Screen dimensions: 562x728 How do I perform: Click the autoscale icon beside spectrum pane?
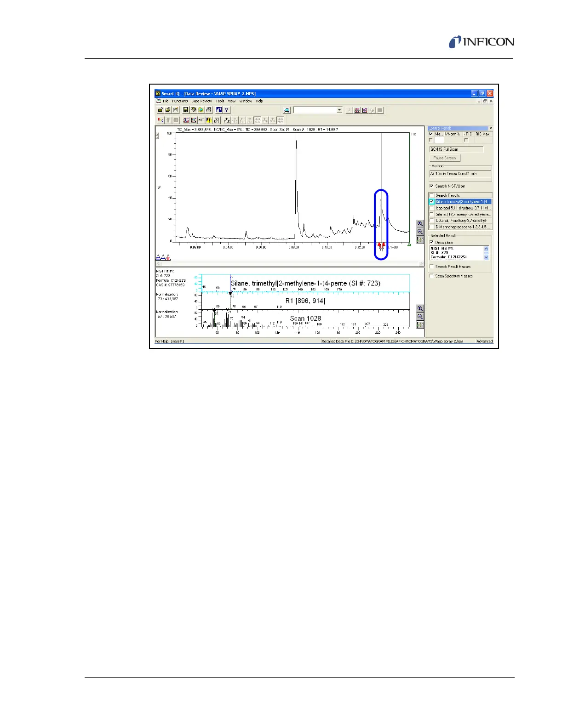420,325
